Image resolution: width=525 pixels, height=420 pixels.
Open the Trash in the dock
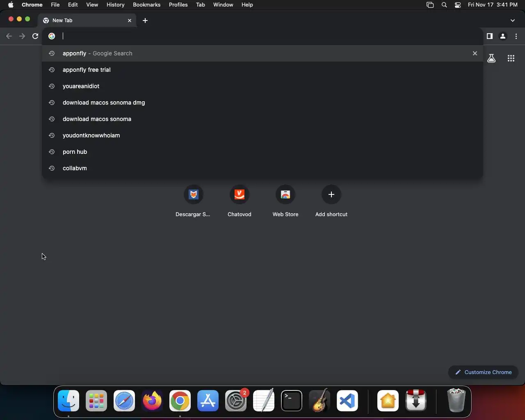point(456,401)
